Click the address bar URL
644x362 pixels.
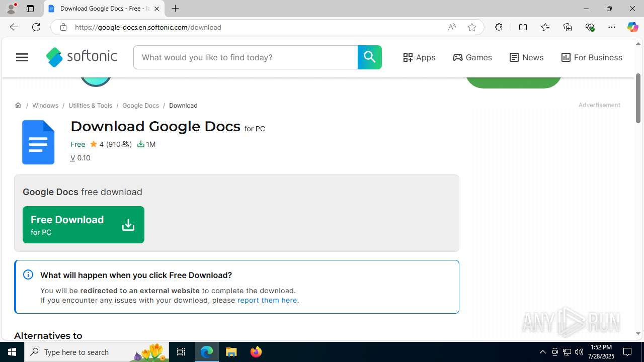(x=148, y=27)
